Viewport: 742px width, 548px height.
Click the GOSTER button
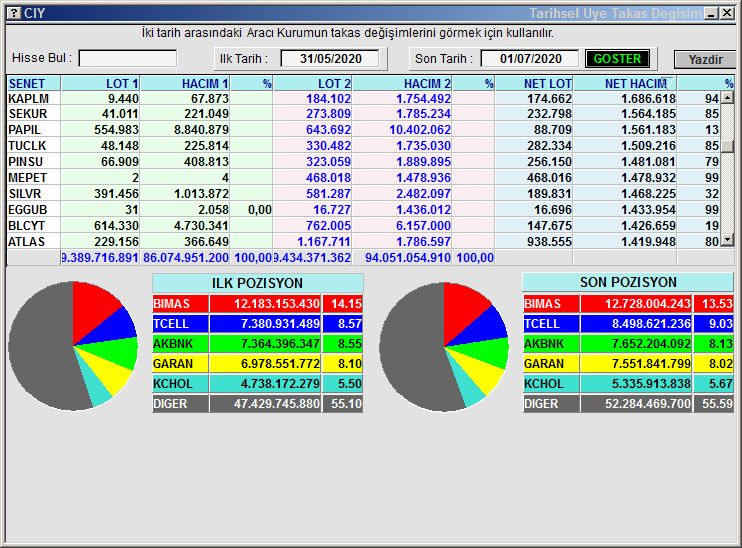617,59
